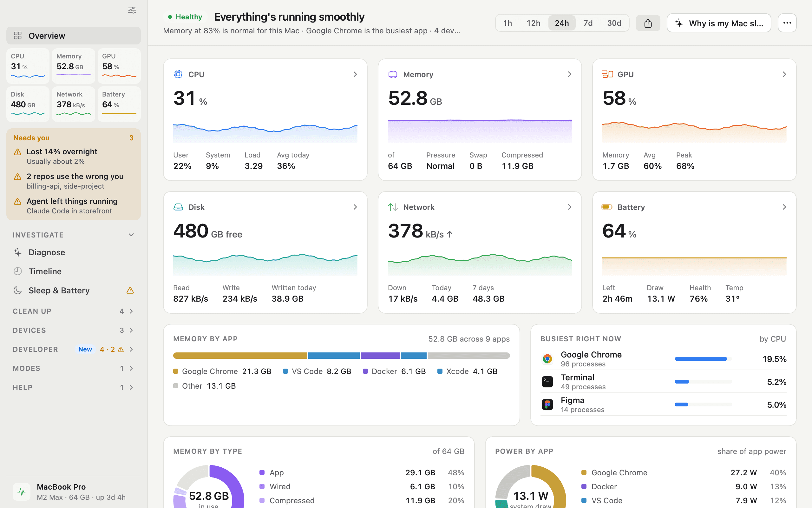Click the Timeline clock icon in the sidebar
Viewport: 812px width, 508px height.
(18, 271)
